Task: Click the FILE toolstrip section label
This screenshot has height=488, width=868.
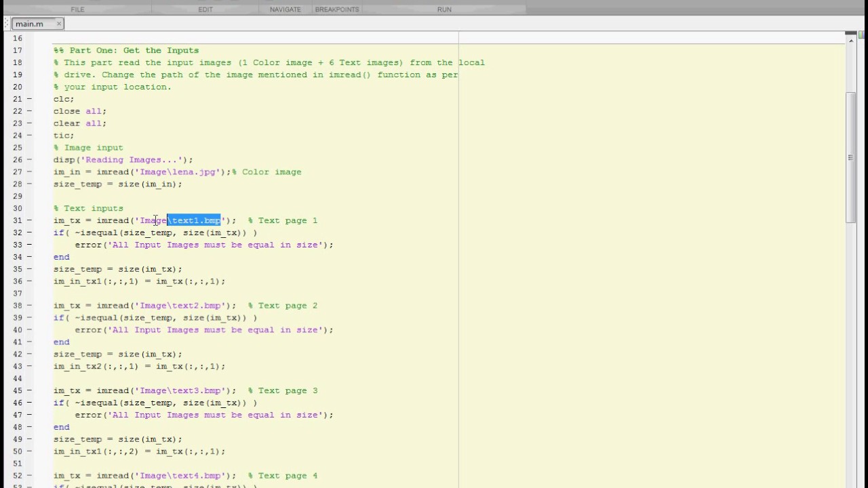Action: 77,9
